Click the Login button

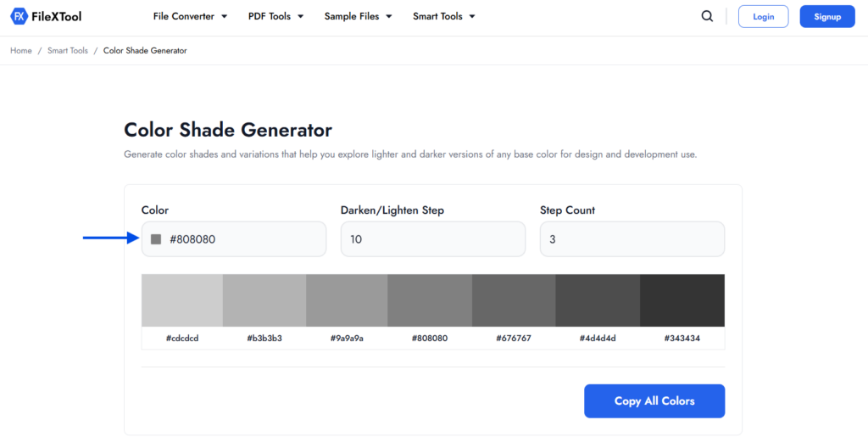pos(764,17)
